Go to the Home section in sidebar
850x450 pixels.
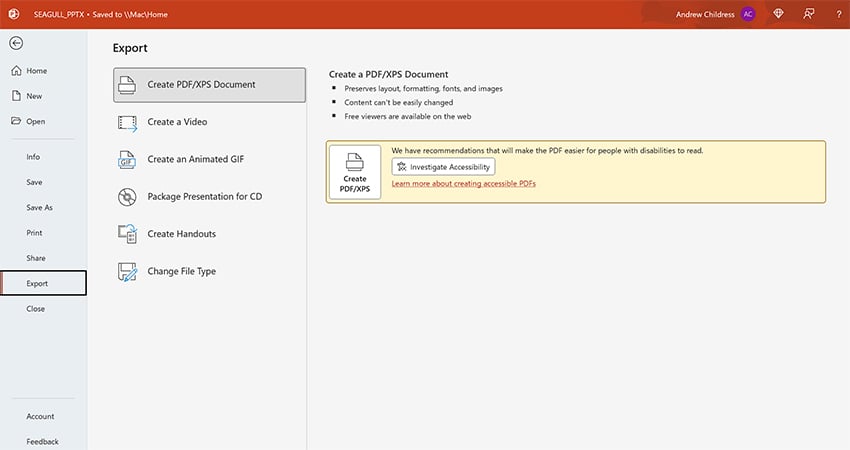(x=36, y=71)
